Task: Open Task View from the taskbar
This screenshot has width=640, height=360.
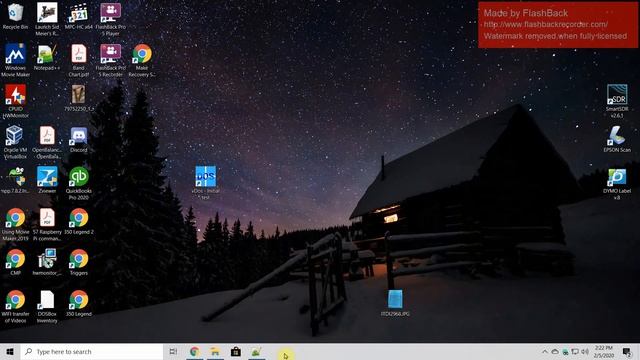Action: pos(173,351)
